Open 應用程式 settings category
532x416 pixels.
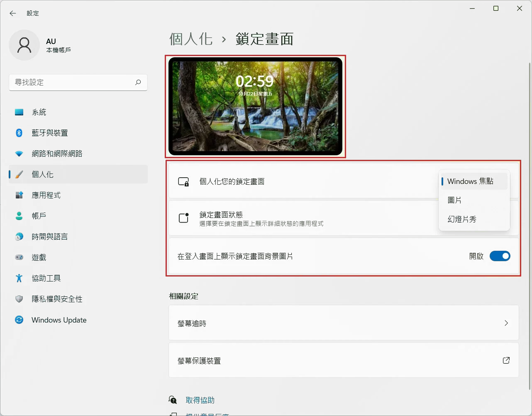pyautogui.click(x=78, y=195)
